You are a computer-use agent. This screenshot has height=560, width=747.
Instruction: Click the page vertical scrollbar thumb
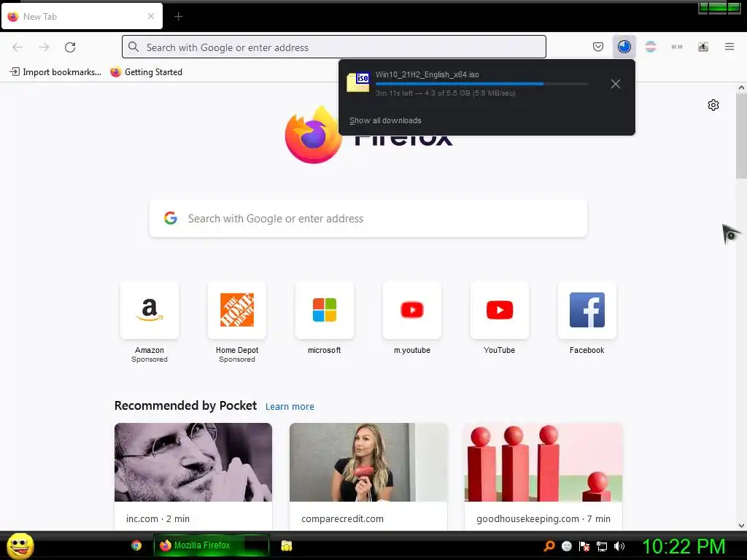[741, 136]
